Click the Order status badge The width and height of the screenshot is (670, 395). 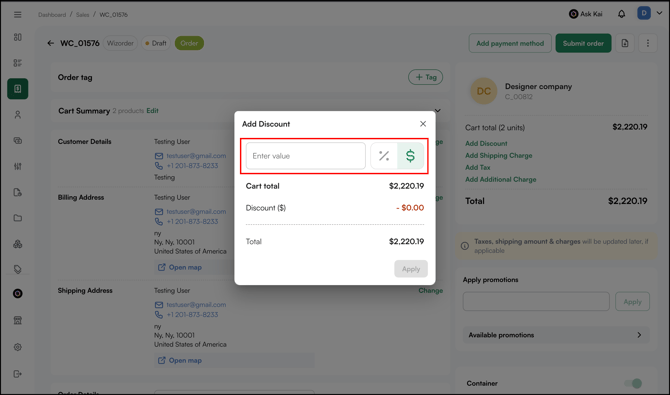pos(189,43)
